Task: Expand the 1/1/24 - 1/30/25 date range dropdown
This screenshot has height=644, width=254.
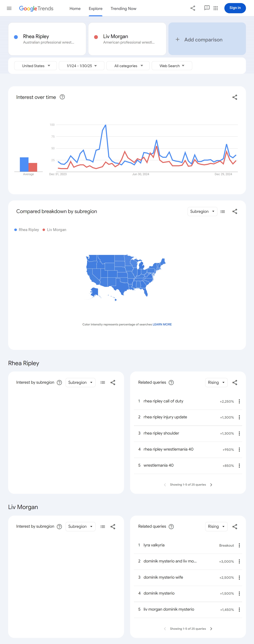Action: pyautogui.click(x=81, y=66)
